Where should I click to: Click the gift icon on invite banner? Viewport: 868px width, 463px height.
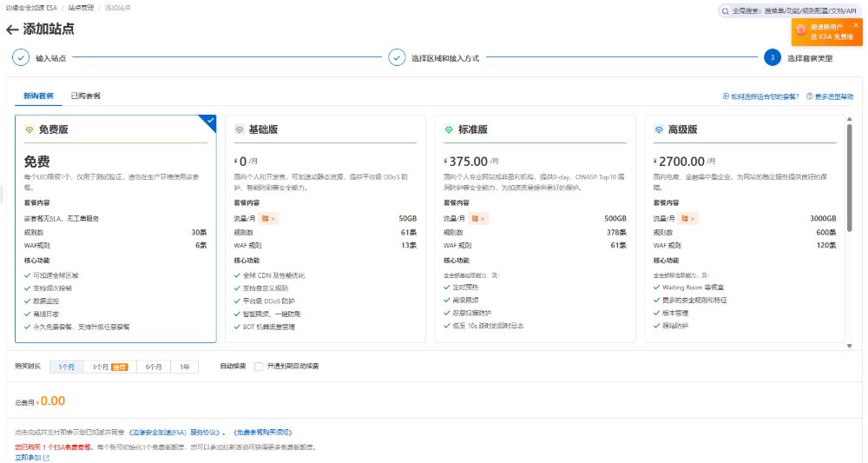pos(800,30)
